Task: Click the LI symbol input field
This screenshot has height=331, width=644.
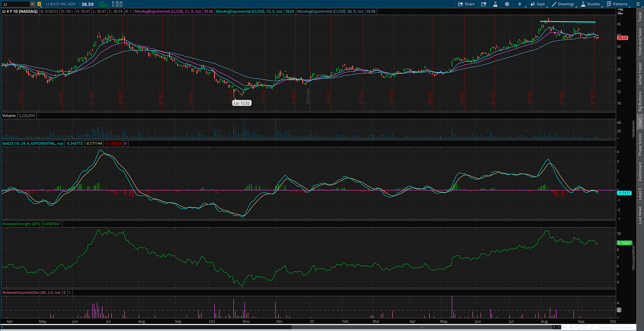Action: pyautogui.click(x=15, y=4)
